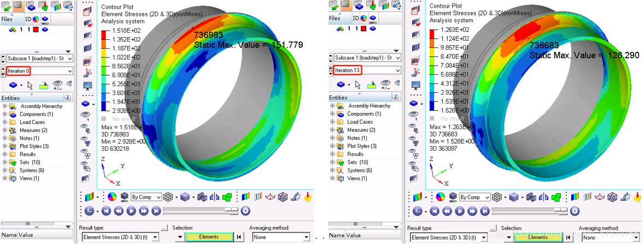Expand Load Cases in left entity tree
Screen dimensions: 644x244
coord(5,122)
